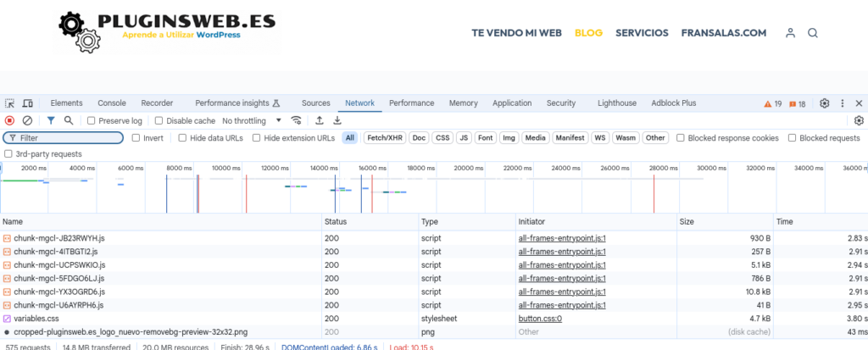The image size is (868, 350).
Task: Filter requests by CSS
Action: pyautogui.click(x=442, y=138)
